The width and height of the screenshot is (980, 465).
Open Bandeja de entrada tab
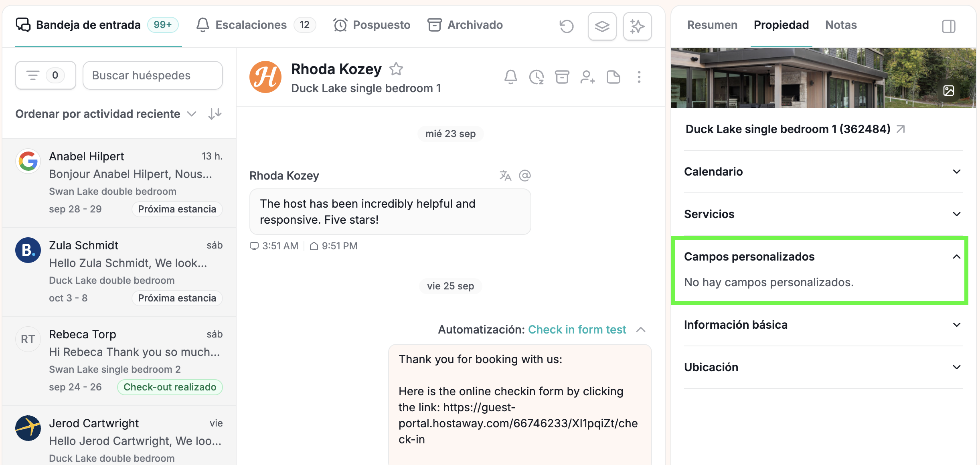pos(98,25)
